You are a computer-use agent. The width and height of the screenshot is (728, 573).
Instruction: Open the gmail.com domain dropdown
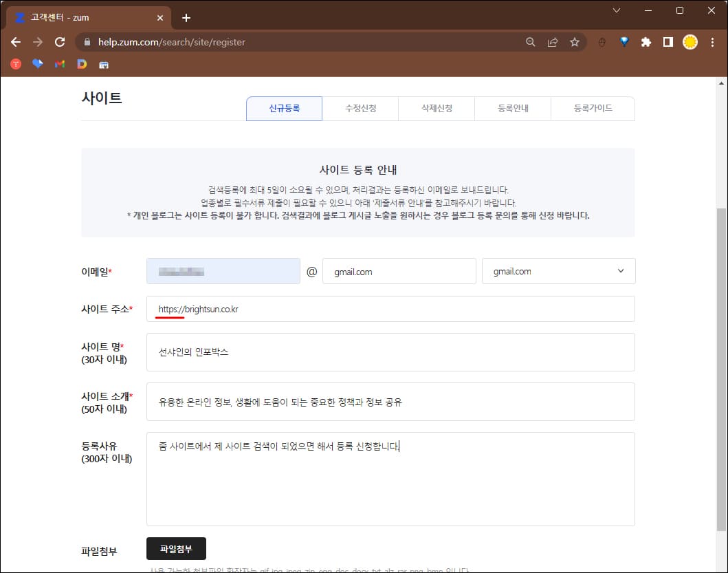tap(558, 271)
